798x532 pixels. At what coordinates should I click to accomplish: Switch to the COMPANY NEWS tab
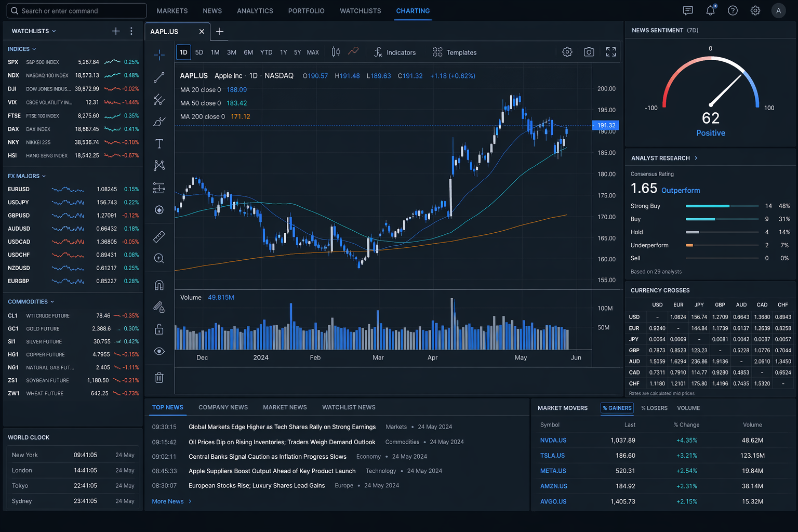[x=223, y=407]
